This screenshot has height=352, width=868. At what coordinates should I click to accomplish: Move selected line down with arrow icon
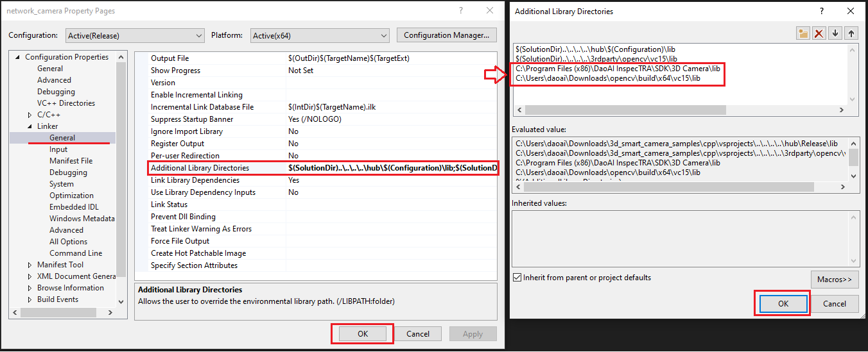coord(835,33)
